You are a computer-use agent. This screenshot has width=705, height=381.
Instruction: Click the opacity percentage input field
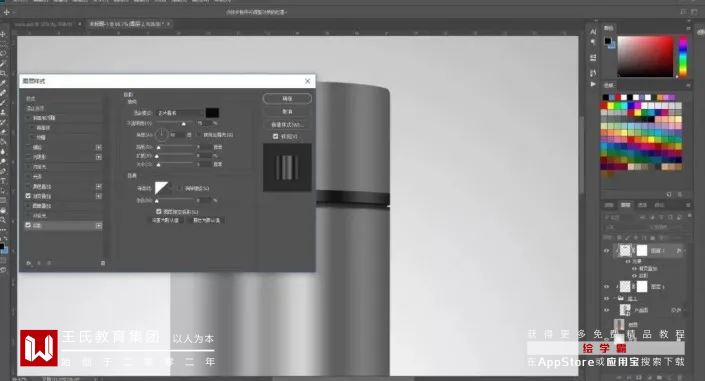204,123
